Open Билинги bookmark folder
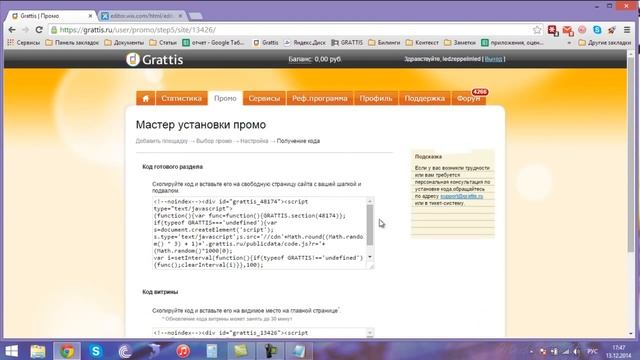The width and height of the screenshot is (640, 360). pos(384,42)
